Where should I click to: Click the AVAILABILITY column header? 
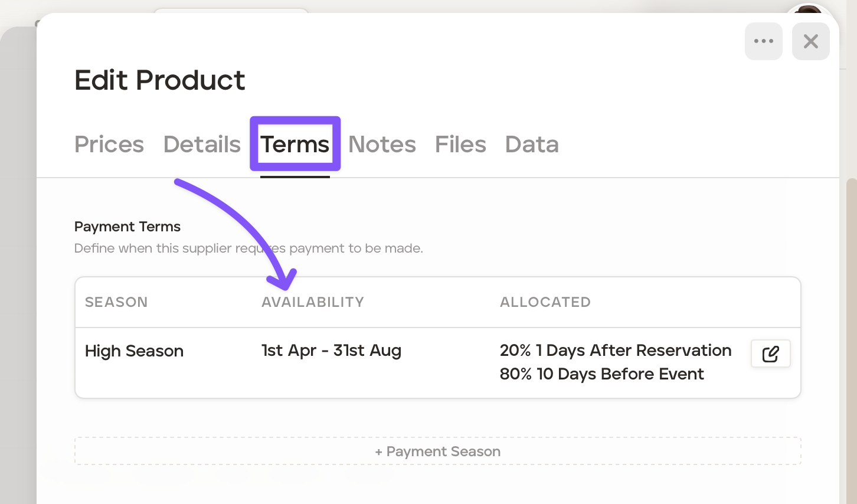point(313,302)
